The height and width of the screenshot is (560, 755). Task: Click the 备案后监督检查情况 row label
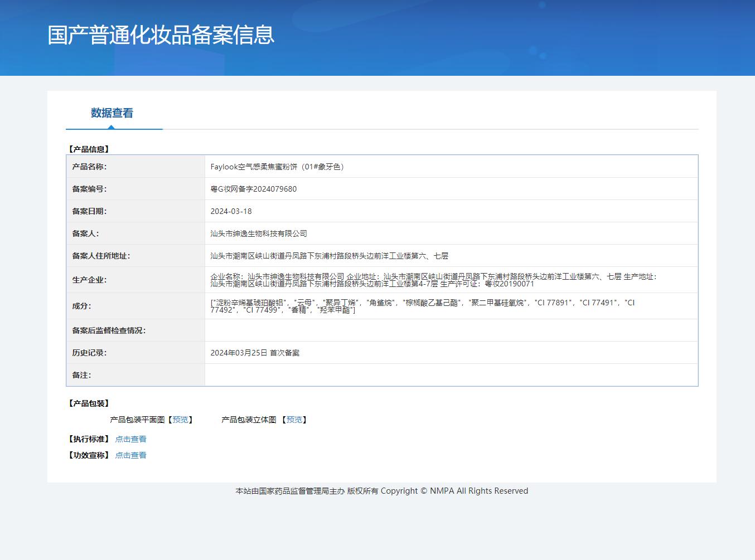(109, 330)
